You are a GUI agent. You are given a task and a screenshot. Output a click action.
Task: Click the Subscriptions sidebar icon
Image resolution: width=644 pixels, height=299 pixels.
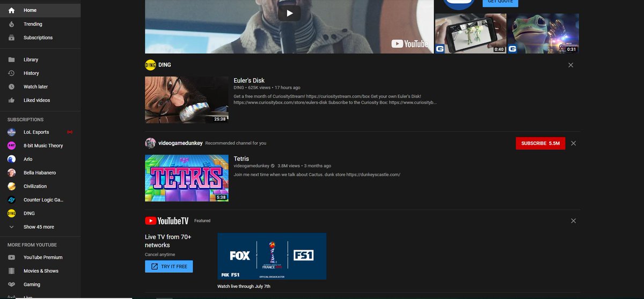tap(11, 38)
